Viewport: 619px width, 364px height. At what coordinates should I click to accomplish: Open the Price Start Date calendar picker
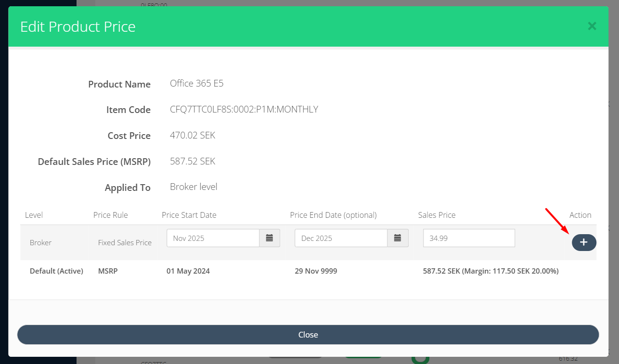(x=270, y=238)
